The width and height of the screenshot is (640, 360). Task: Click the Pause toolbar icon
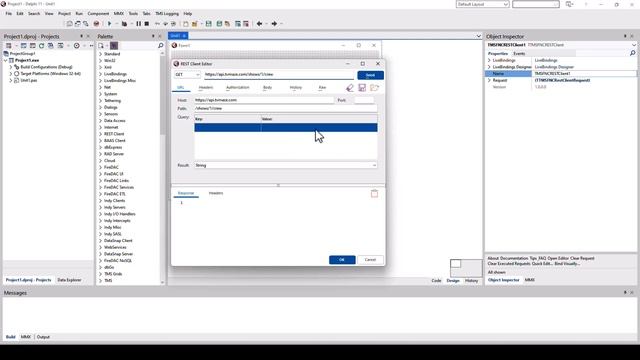tap(138, 24)
